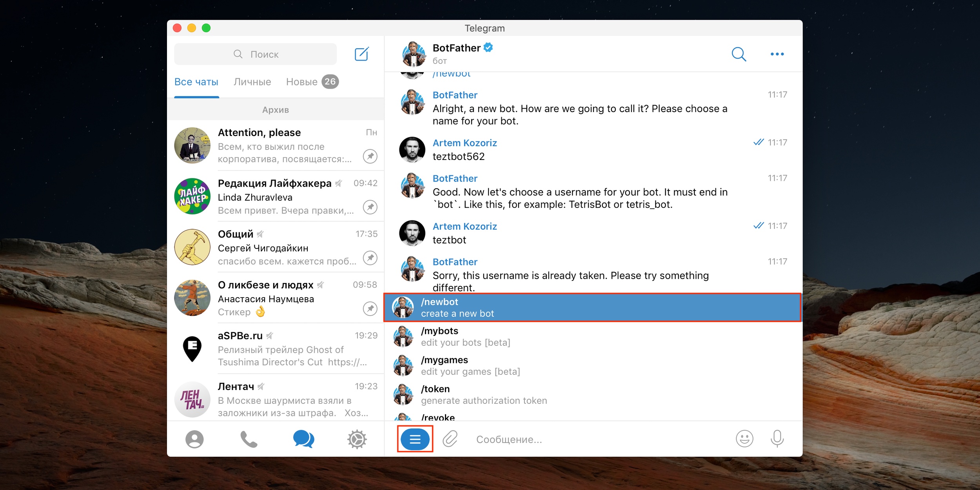Screen dimensions: 980x490
Task: Open the three-dots more options menu
Action: tap(777, 54)
